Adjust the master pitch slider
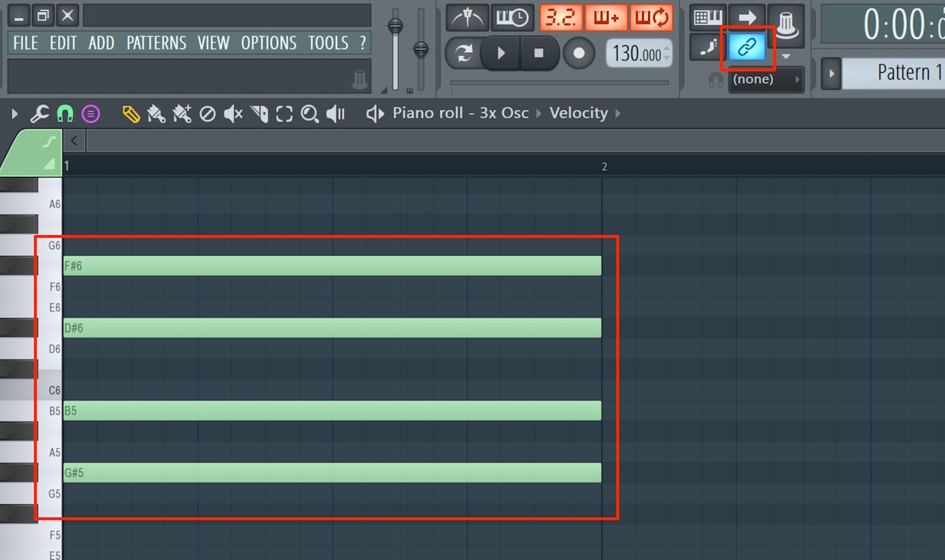The height and width of the screenshot is (560, 945). (x=420, y=49)
